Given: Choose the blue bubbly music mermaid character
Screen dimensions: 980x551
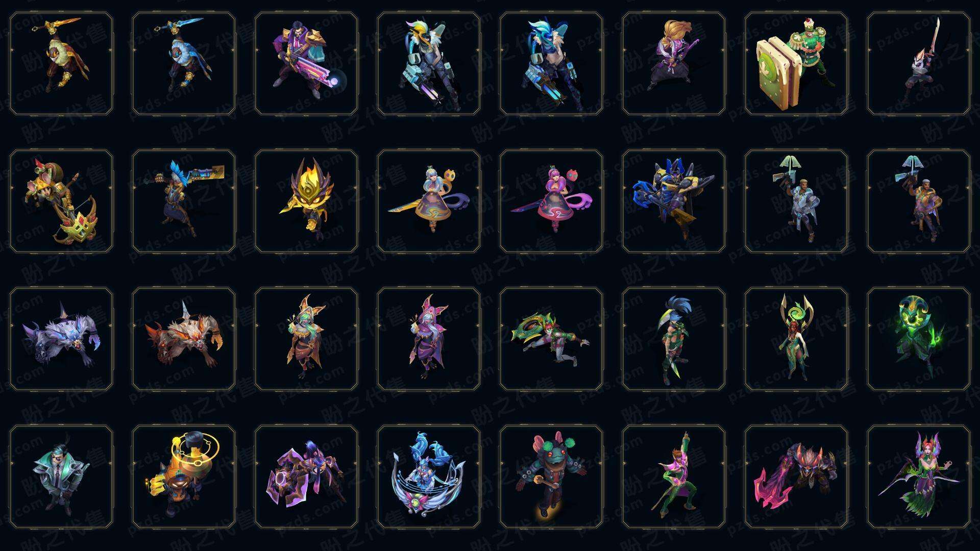Looking at the screenshot, I should [429, 477].
